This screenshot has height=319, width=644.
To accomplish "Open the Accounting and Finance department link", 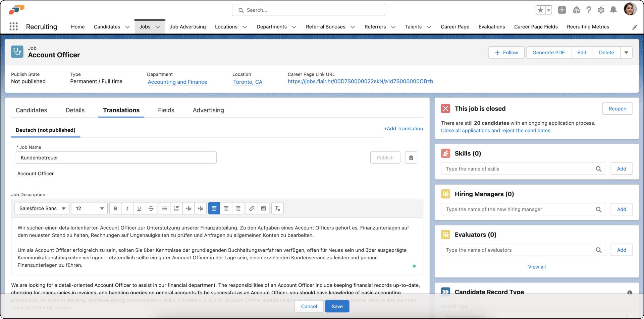I will coord(177,82).
